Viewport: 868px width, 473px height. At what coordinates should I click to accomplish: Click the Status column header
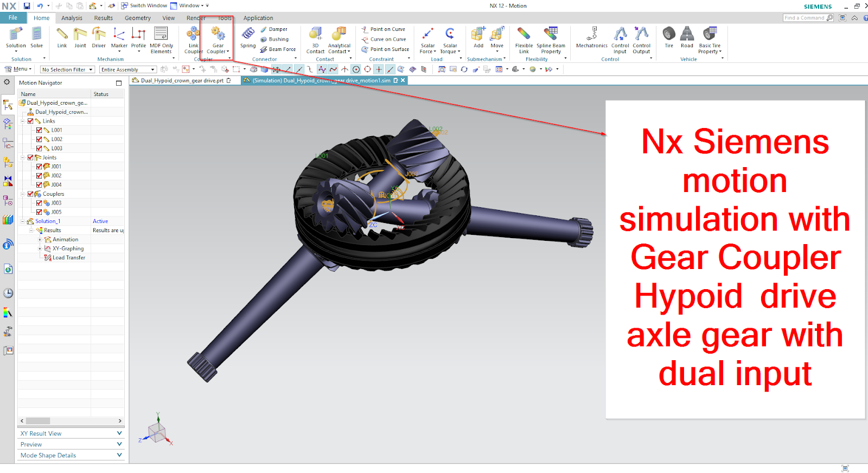(x=107, y=94)
